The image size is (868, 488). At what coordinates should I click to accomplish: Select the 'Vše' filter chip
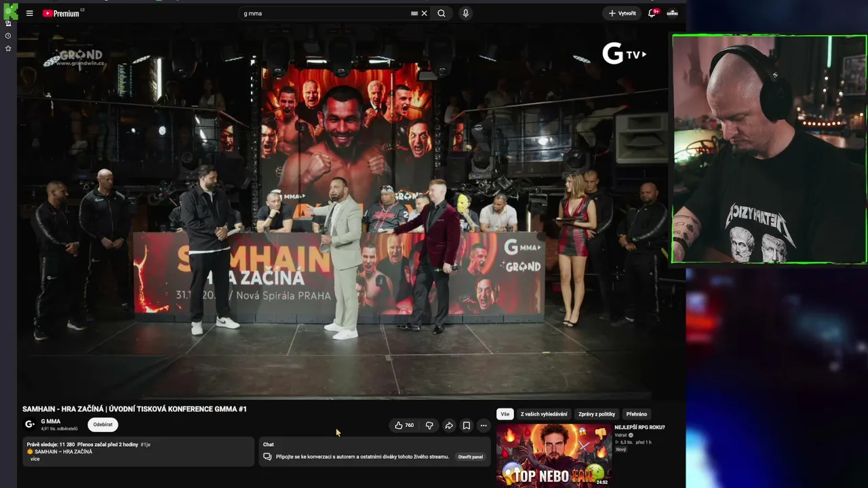pos(505,414)
